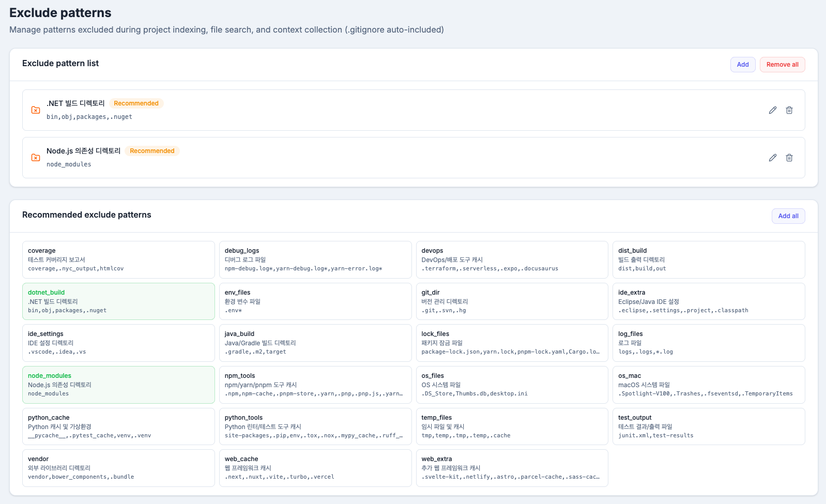Edit the .NET 빌드 디렉토리 pattern
Viewport: 826px width, 504px height.
tap(773, 110)
